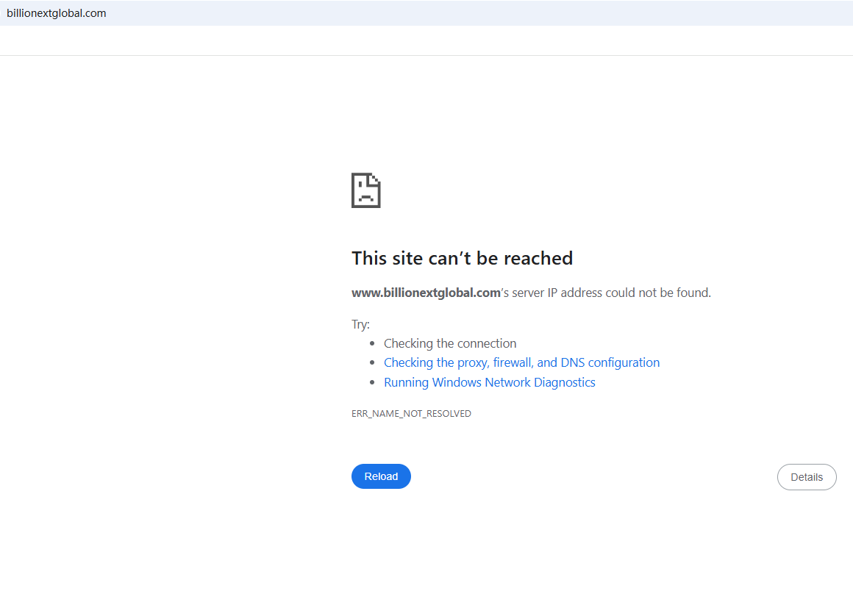The image size is (853, 616).
Task: Select the heading This site can't be reached
Action: point(462,258)
